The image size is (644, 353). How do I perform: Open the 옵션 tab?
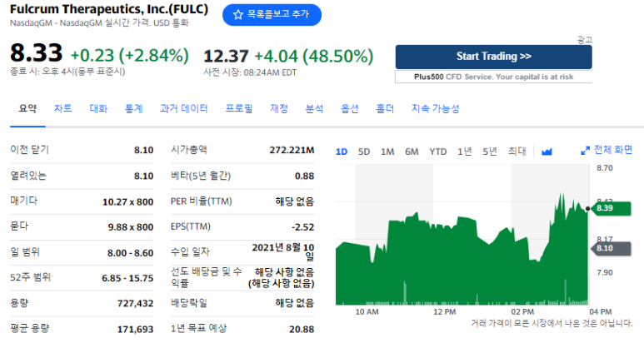click(x=350, y=108)
